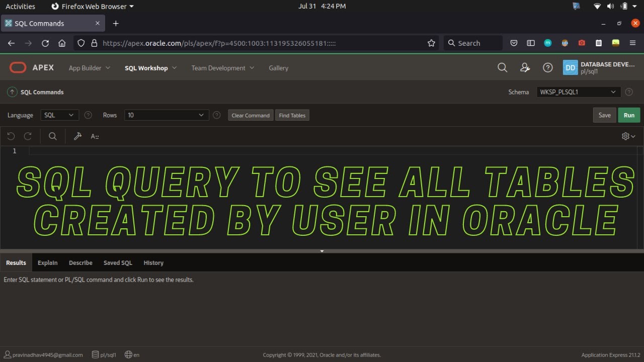Image resolution: width=644 pixels, height=362 pixels.
Task: Switch to the History tab
Action: click(x=153, y=263)
